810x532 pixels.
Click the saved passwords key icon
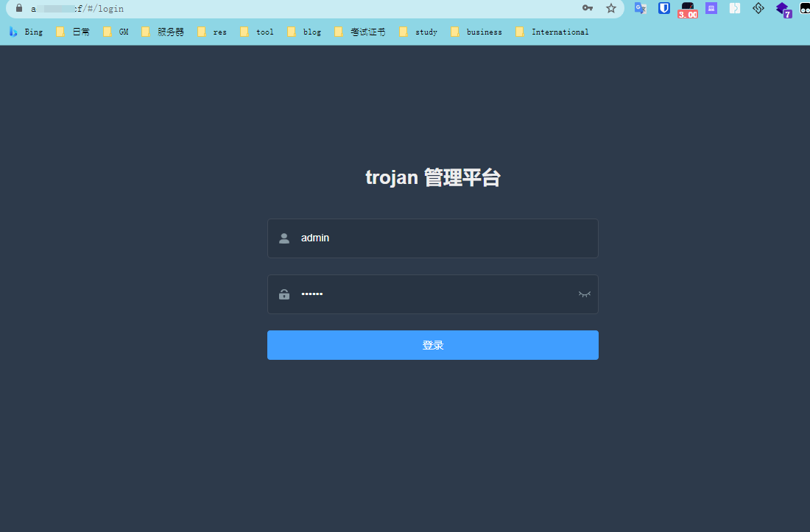point(587,8)
